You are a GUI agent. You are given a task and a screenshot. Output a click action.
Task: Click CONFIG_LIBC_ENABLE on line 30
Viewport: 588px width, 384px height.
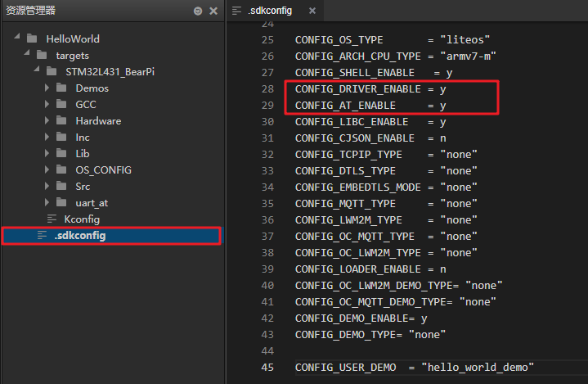352,122
